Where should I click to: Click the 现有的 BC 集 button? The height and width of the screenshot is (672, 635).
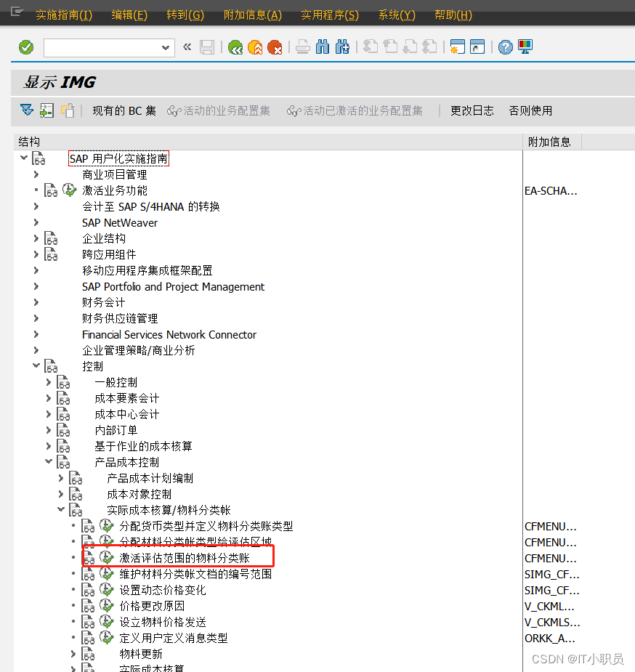(124, 111)
